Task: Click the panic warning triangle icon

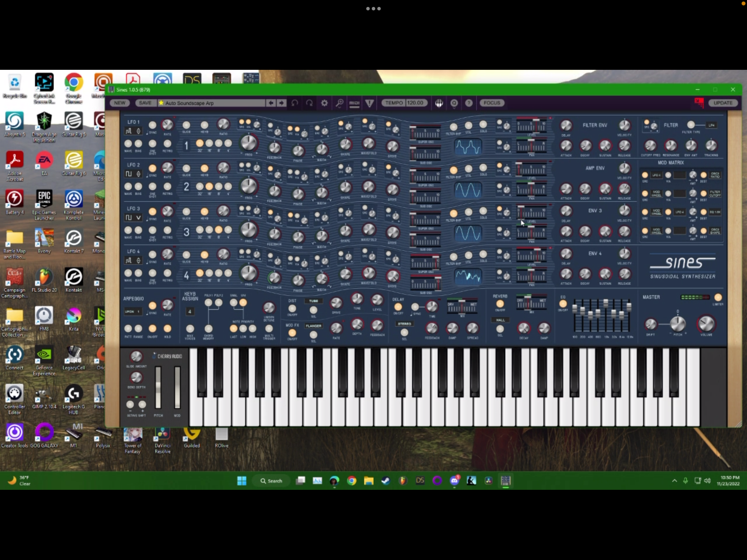Action: pyautogui.click(x=369, y=103)
